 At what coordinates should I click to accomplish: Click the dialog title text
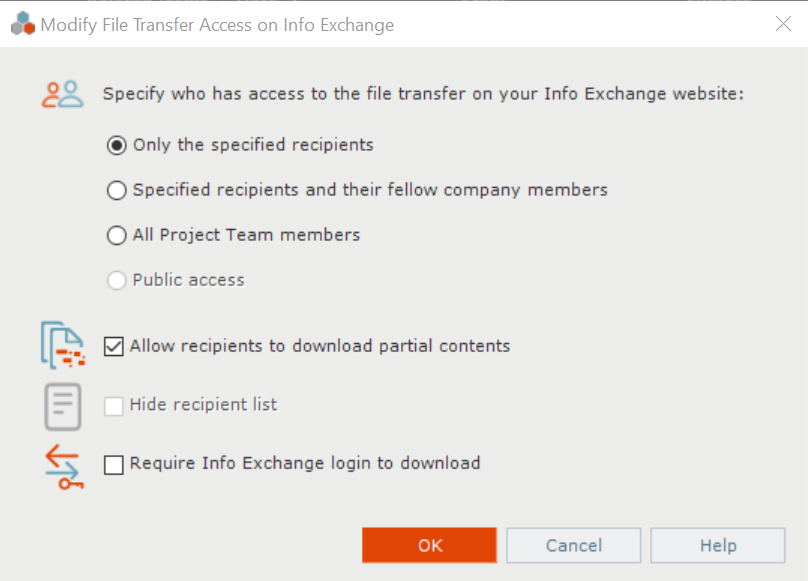tap(217, 25)
